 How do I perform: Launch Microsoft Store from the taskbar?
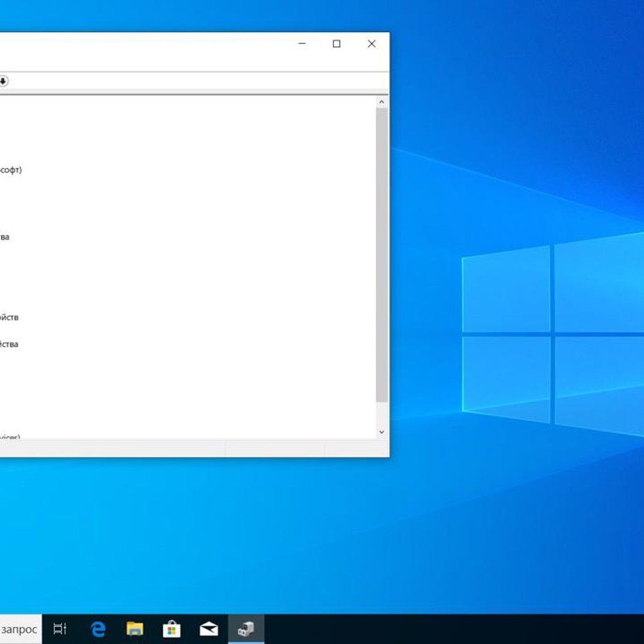tap(172, 629)
